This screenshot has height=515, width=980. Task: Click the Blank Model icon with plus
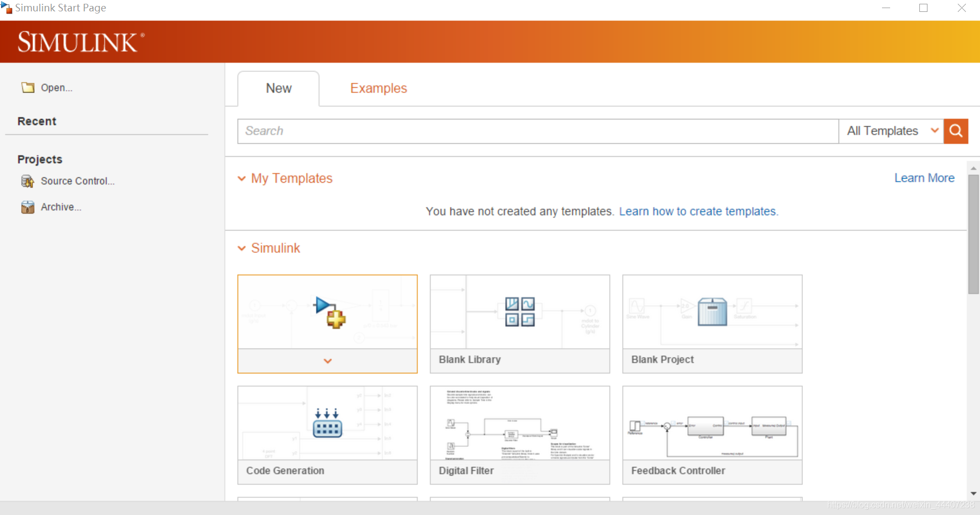click(x=330, y=312)
